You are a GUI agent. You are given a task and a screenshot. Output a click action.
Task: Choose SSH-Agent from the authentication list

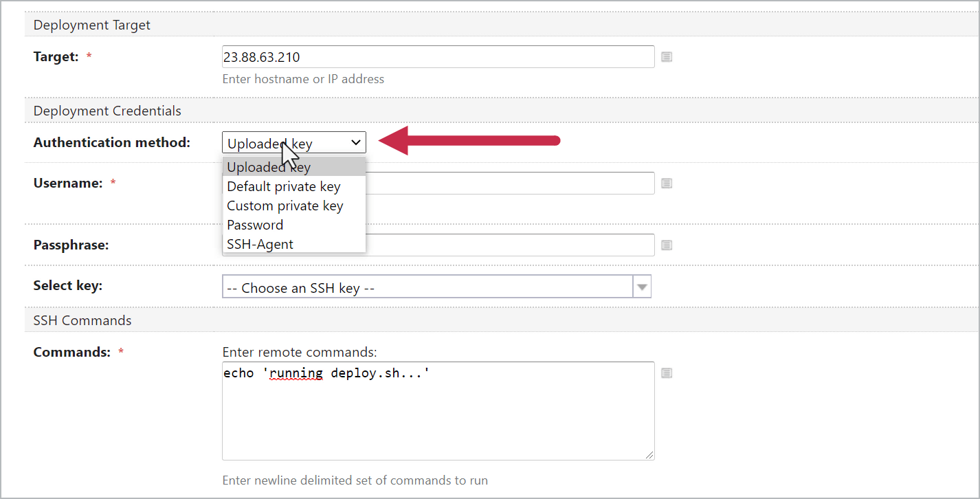pyautogui.click(x=260, y=244)
